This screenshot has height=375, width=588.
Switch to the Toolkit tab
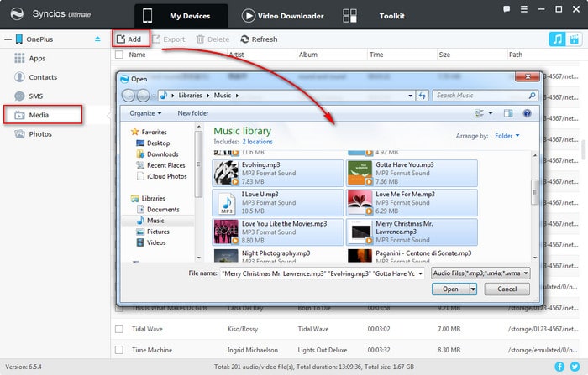(375, 16)
